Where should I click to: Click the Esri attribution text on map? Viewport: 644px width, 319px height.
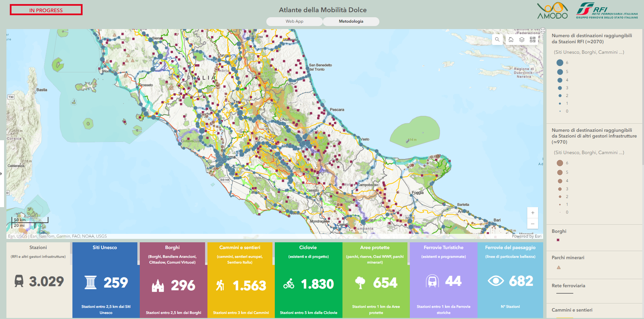coord(58,236)
